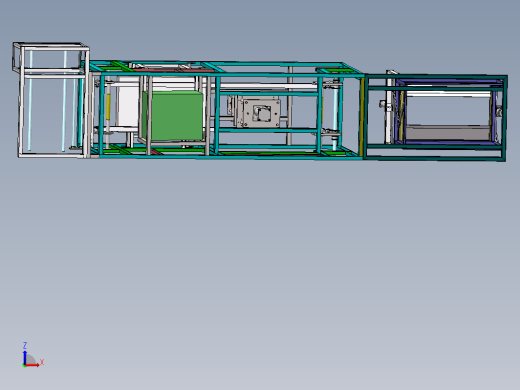Viewport: 520px width, 390px height.
Task: Select the yellow post between the cyan and teal frames
Action: [362, 117]
